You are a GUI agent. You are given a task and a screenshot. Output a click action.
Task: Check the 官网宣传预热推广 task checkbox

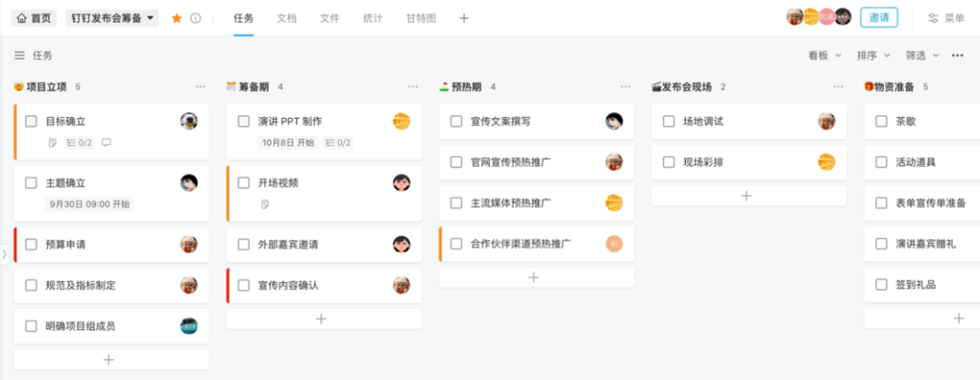click(456, 162)
